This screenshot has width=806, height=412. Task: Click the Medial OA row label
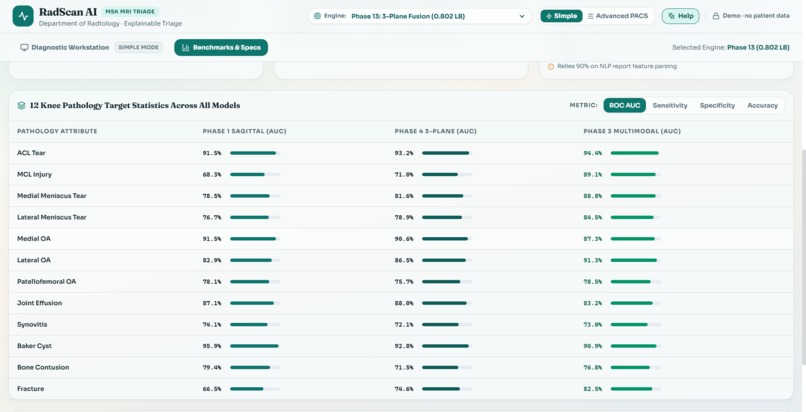coord(34,239)
